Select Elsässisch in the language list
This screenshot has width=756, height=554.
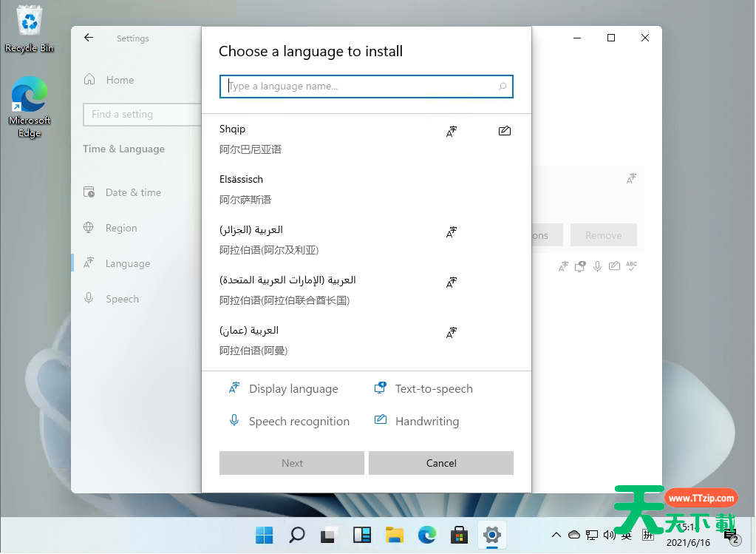pyautogui.click(x=242, y=179)
